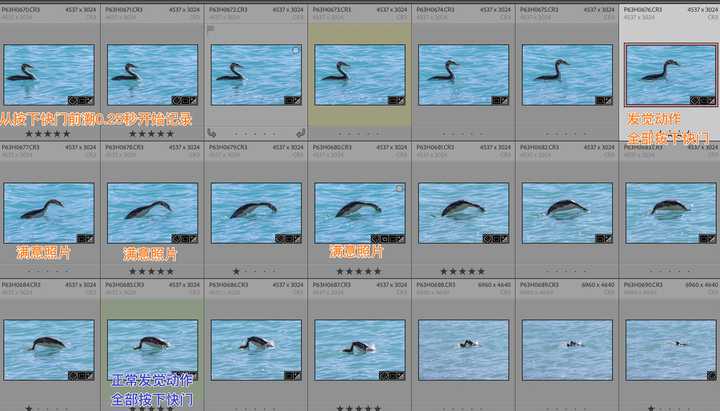
Task: Select the P63H0677.CR3 diving bird thumbnail
Action: pyautogui.click(x=49, y=213)
